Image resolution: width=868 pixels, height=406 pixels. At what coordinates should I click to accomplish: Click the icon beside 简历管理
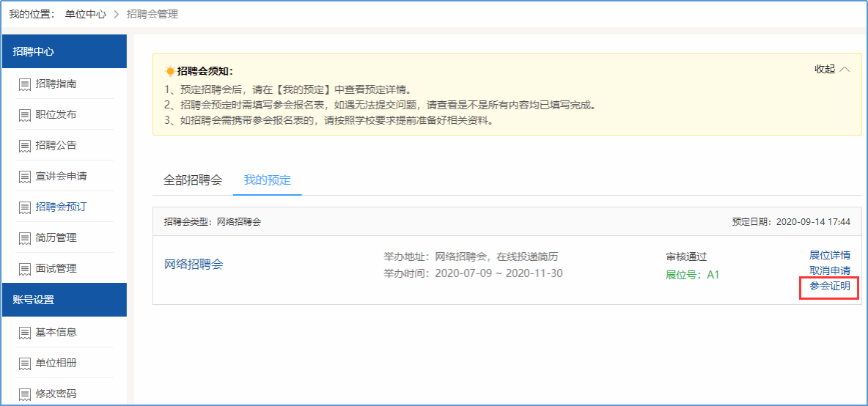[x=25, y=238]
